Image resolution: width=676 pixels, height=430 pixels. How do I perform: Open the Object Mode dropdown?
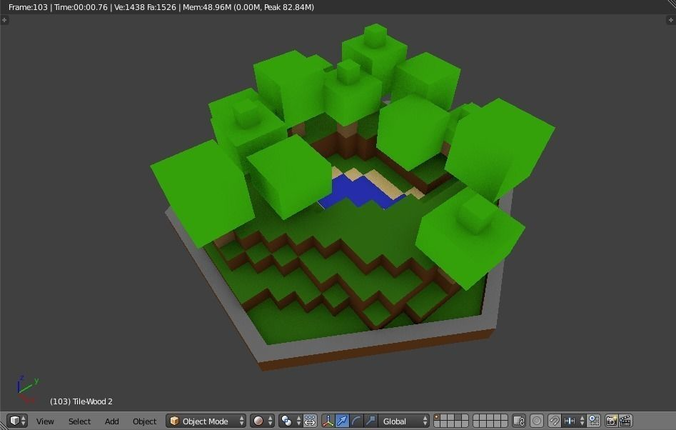(206, 421)
